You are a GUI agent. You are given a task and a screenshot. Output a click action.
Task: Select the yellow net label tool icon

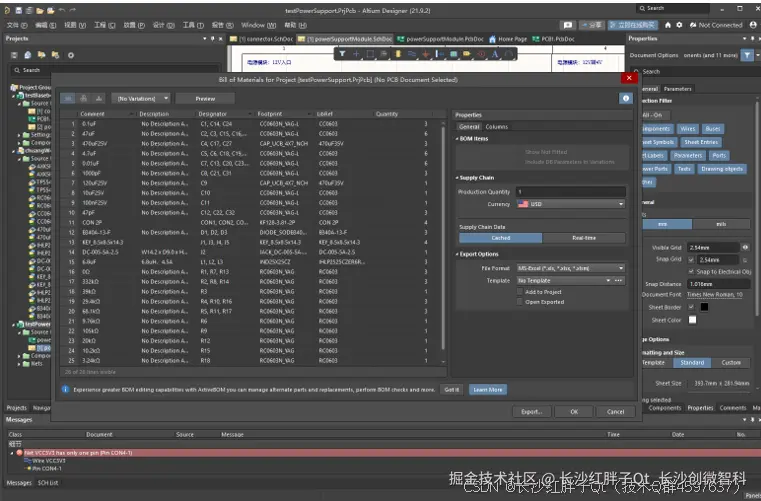tap(467, 54)
